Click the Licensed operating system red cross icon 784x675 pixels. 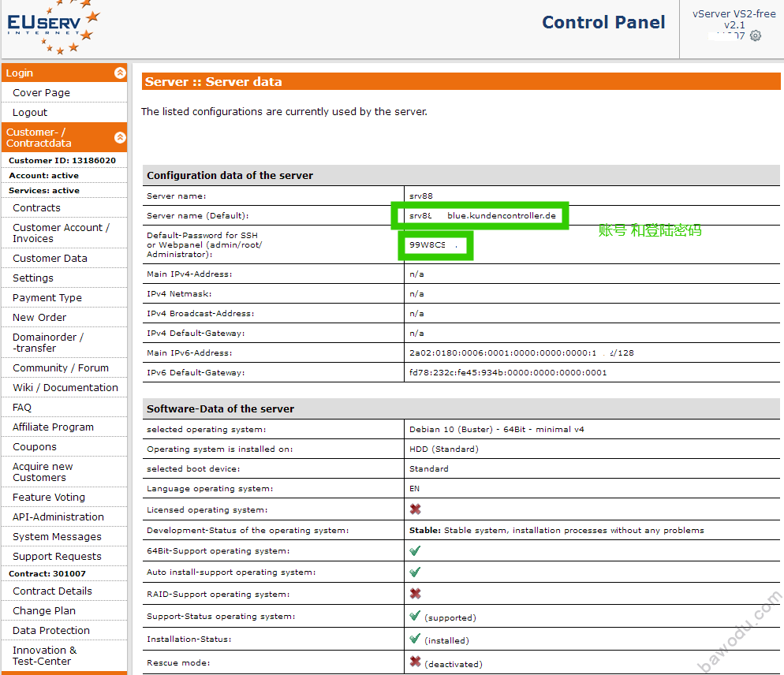tap(415, 509)
